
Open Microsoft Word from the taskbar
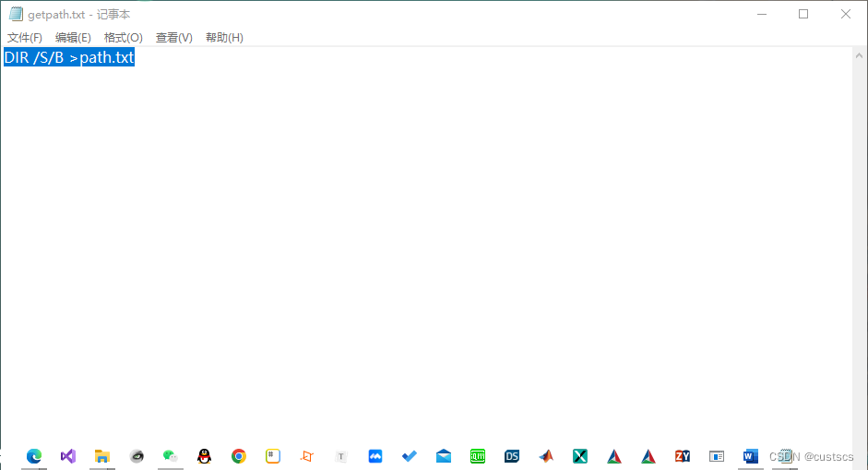pos(751,456)
